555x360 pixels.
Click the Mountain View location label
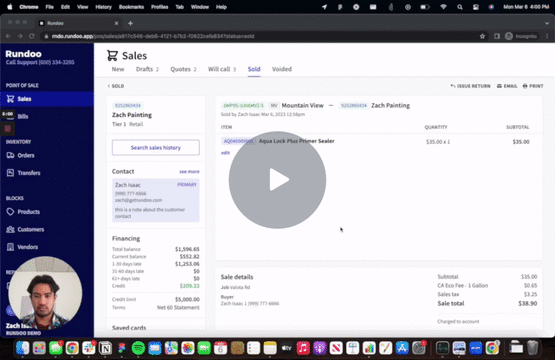point(303,105)
